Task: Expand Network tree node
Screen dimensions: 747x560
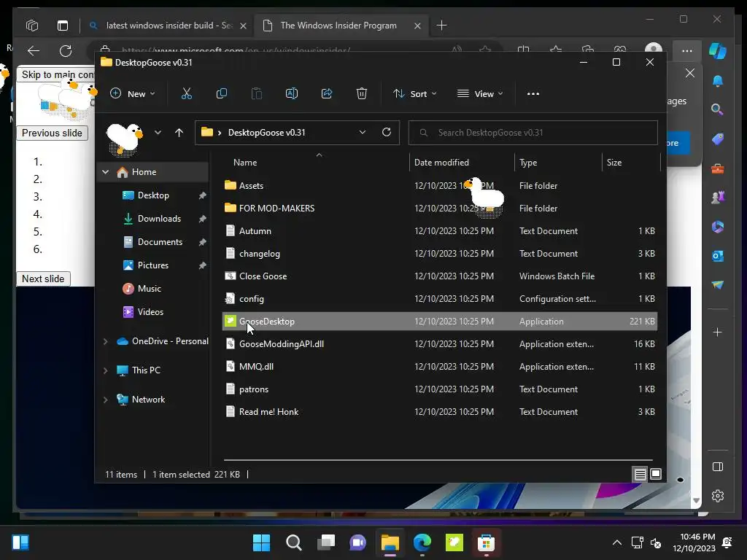Action: tap(105, 400)
